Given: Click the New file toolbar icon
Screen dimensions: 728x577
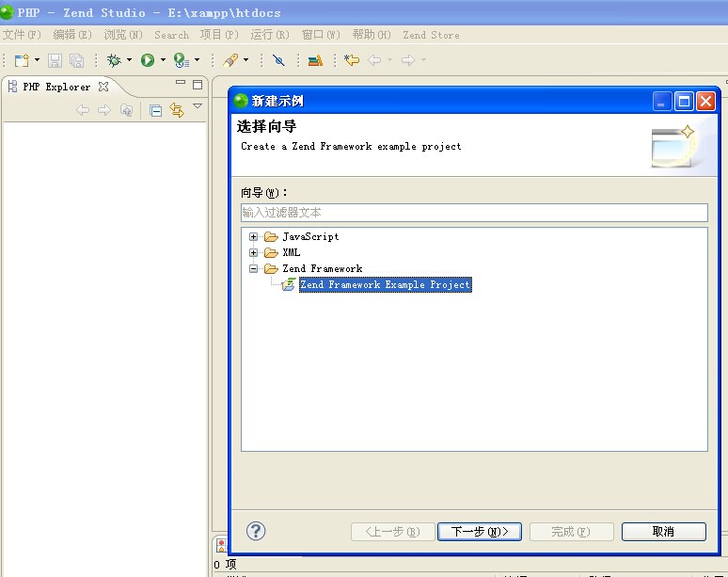Looking at the screenshot, I should pyautogui.click(x=22, y=60).
